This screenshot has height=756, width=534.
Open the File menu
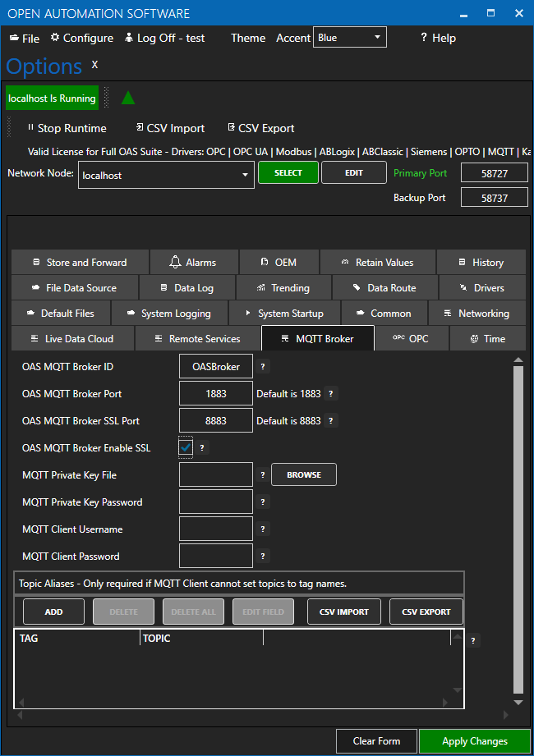25,38
